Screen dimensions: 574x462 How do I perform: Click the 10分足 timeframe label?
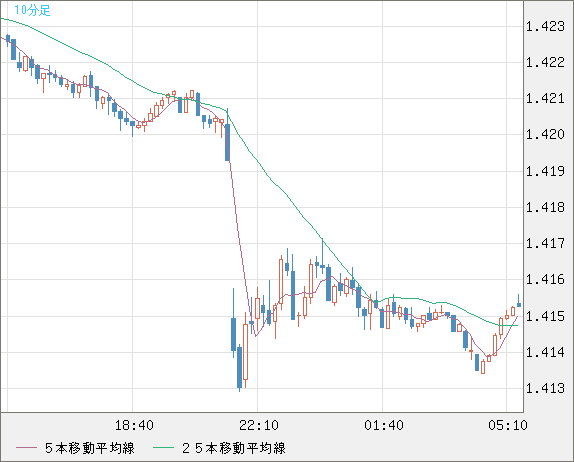(32, 10)
